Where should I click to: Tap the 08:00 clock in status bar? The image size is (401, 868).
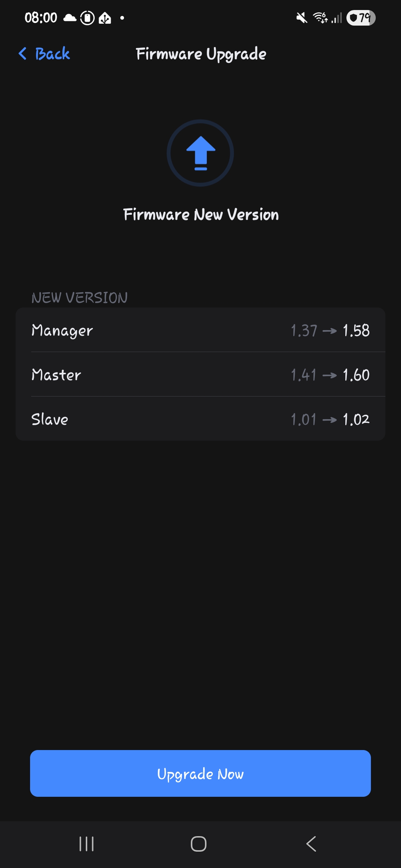(x=41, y=18)
